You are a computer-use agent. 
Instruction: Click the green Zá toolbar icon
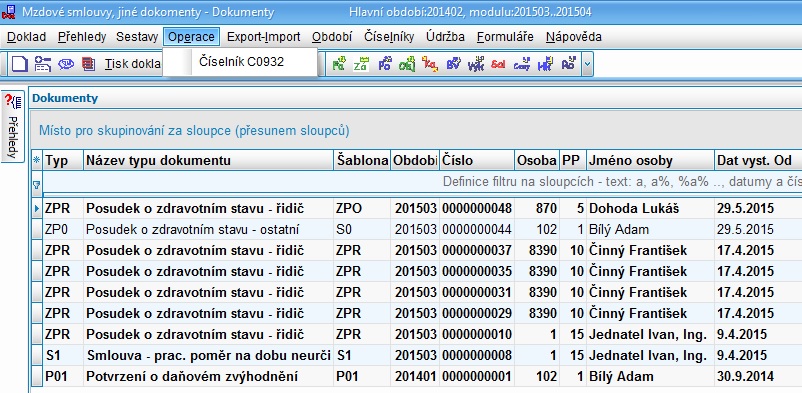(x=361, y=64)
